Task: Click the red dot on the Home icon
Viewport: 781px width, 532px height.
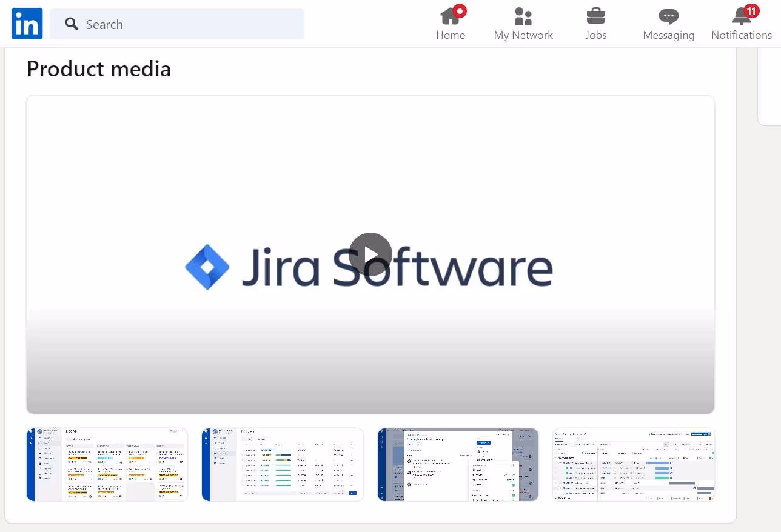Action: pos(459,9)
